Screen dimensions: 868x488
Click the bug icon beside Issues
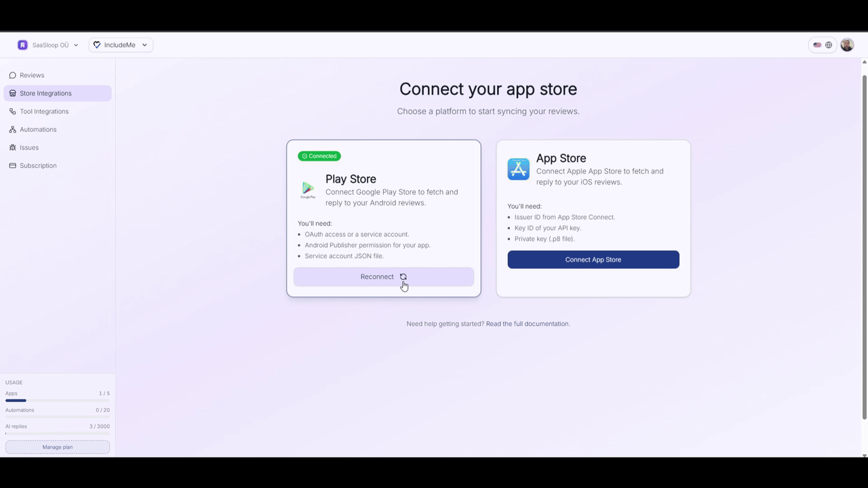pos(12,148)
